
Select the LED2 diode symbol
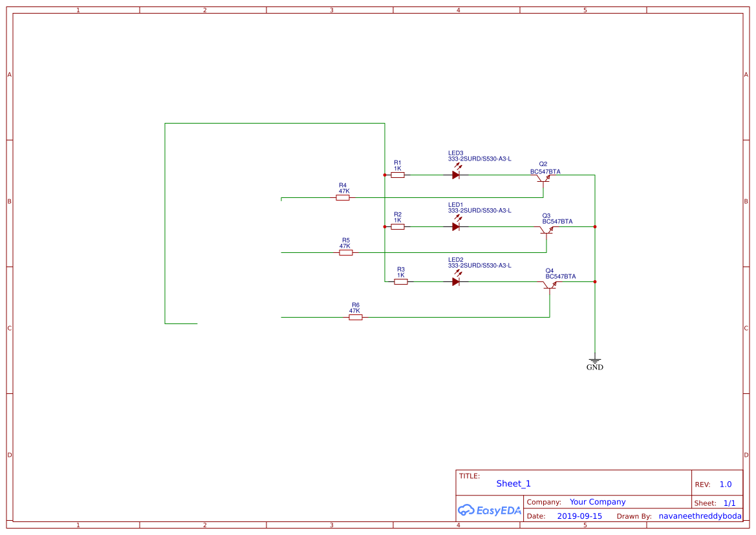click(x=457, y=280)
